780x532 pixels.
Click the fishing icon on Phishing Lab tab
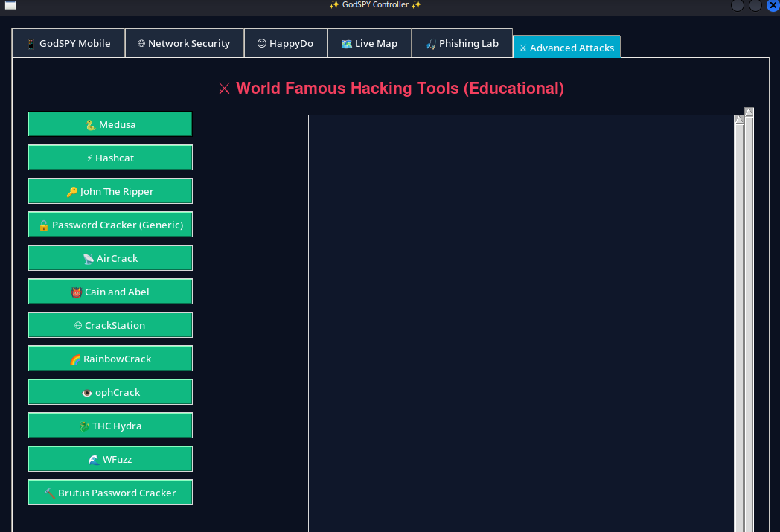tap(431, 44)
